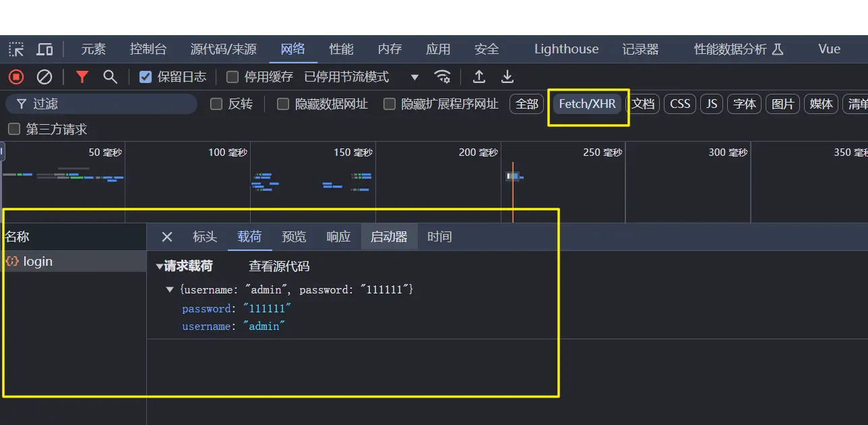The image size is (868, 425).
Task: Toggle the 保留日志 checkbox
Action: pyautogui.click(x=146, y=77)
